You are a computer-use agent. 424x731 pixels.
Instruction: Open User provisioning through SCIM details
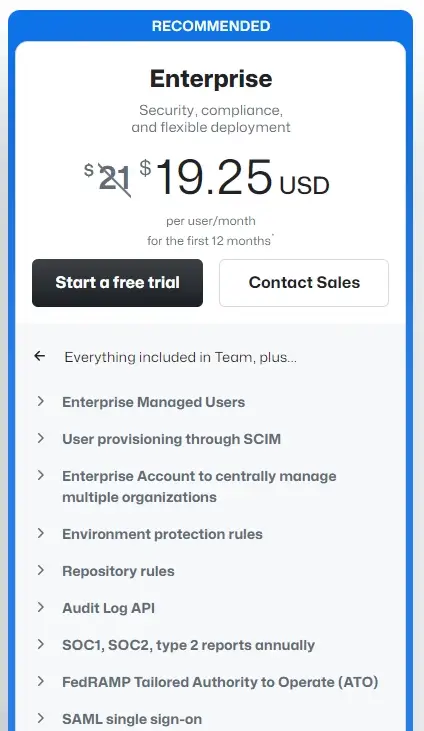[172, 439]
